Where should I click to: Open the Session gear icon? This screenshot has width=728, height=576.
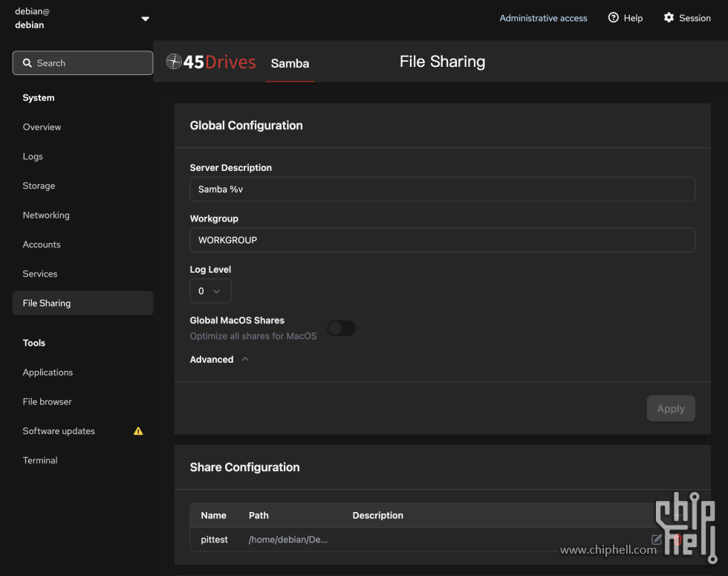point(669,18)
